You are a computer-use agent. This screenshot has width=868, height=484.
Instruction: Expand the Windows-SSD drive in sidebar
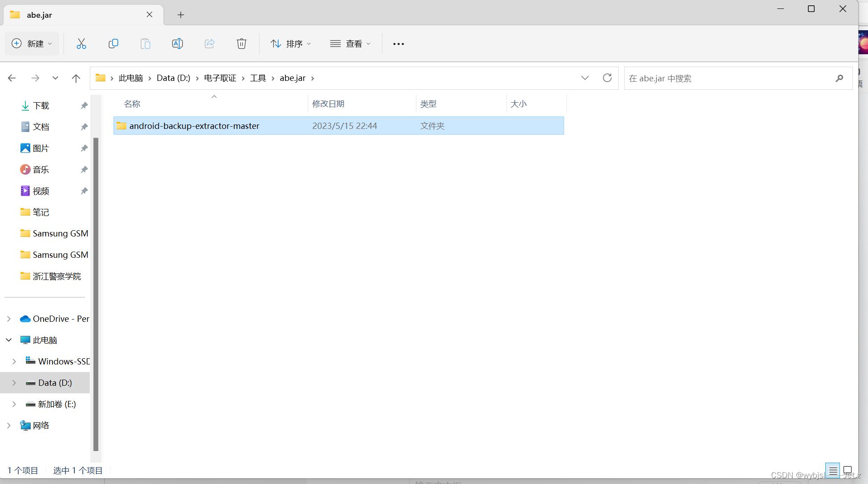click(14, 361)
